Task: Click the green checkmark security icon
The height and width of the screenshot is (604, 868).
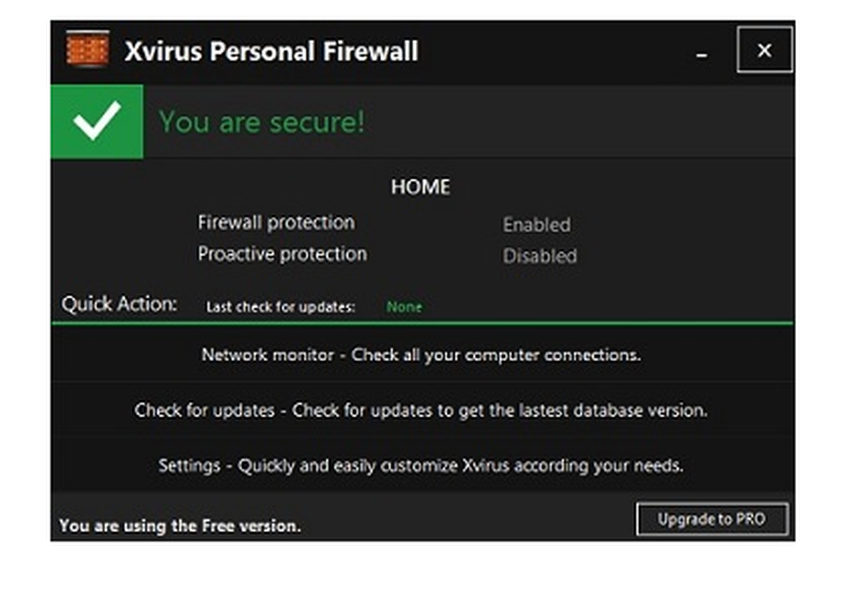Action: click(x=97, y=121)
